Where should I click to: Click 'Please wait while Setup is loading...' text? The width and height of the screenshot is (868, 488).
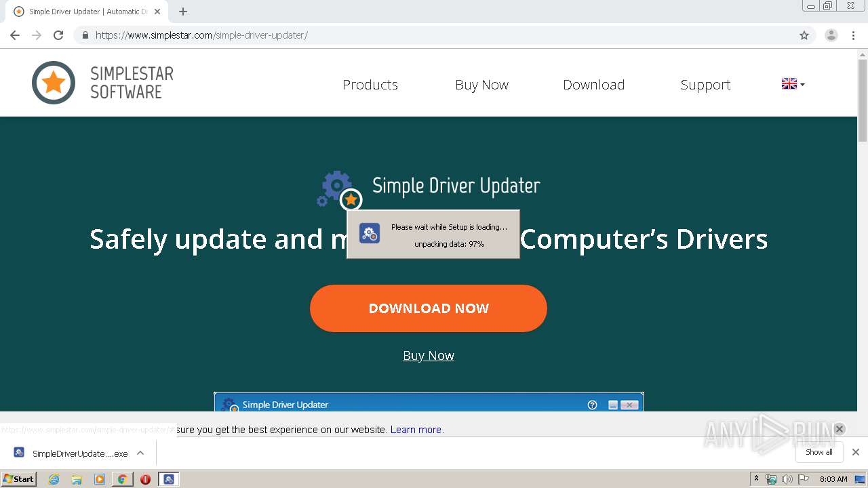(450, 227)
